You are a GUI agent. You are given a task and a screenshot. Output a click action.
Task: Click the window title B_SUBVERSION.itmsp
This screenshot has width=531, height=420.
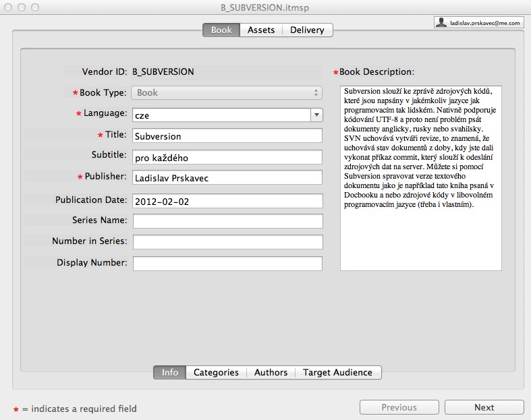coord(264,7)
